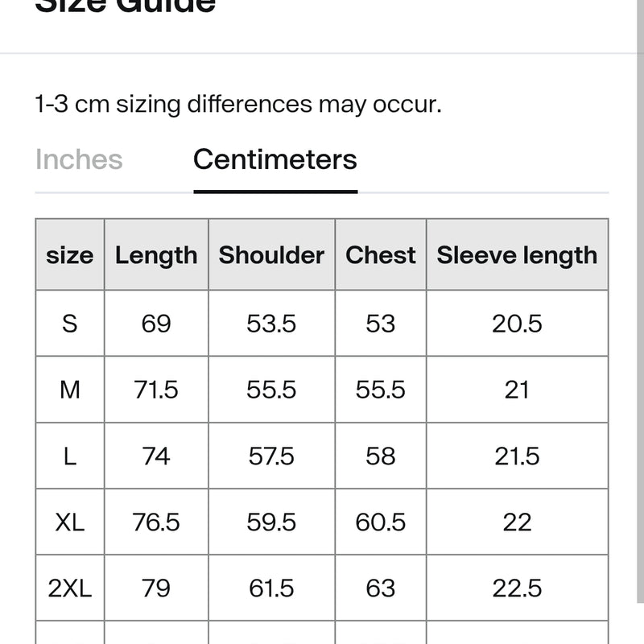Click the sizing differences notice text

(238, 105)
